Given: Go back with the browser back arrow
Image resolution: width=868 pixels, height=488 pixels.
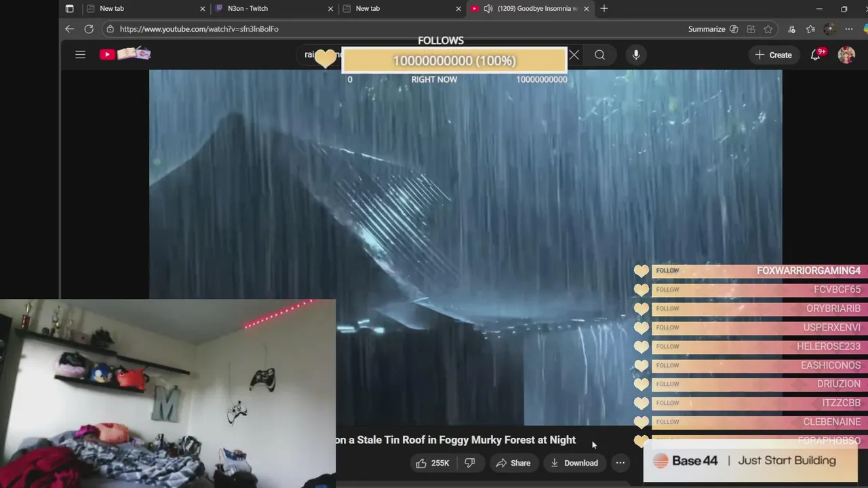Looking at the screenshot, I should pos(69,29).
